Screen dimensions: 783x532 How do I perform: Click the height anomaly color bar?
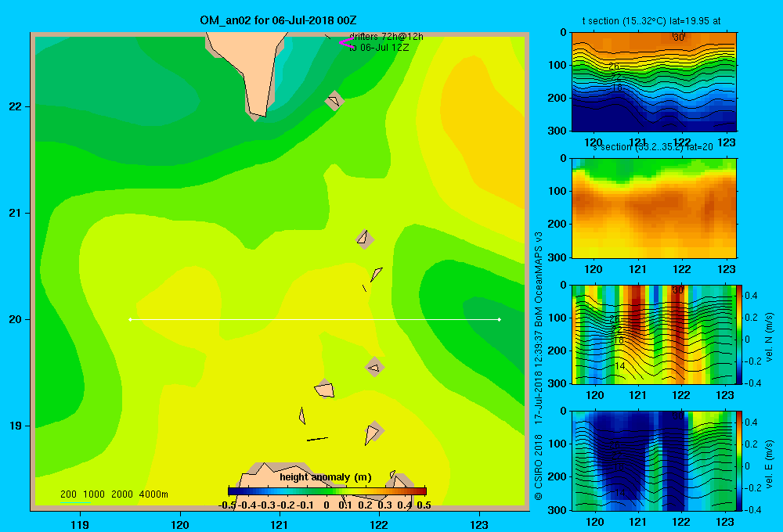tap(327, 491)
